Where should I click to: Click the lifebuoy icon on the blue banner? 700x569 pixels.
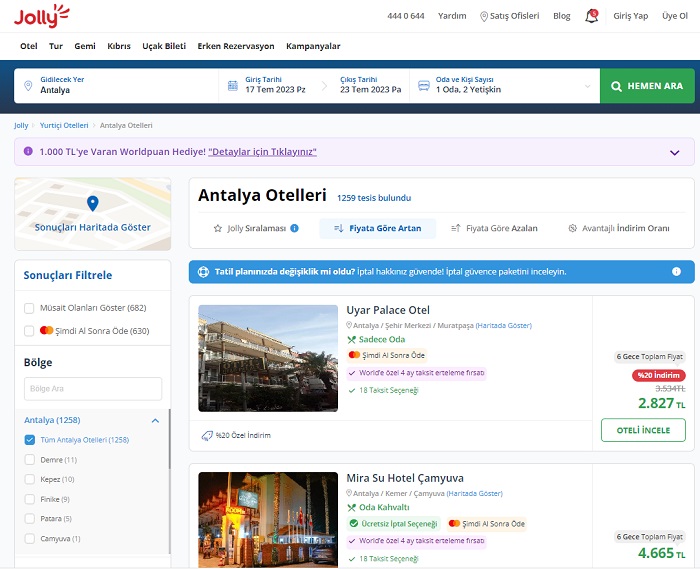(x=203, y=272)
